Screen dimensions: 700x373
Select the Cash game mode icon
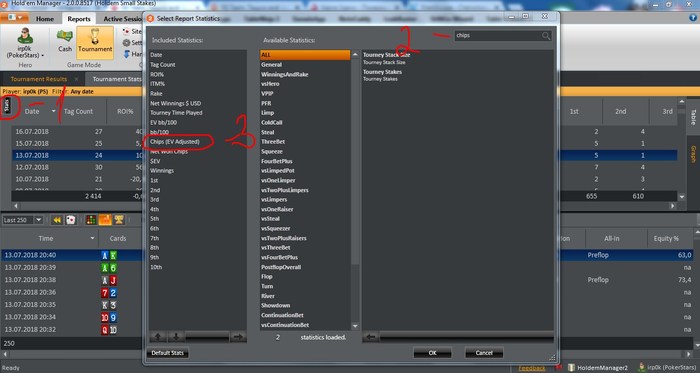65,36
